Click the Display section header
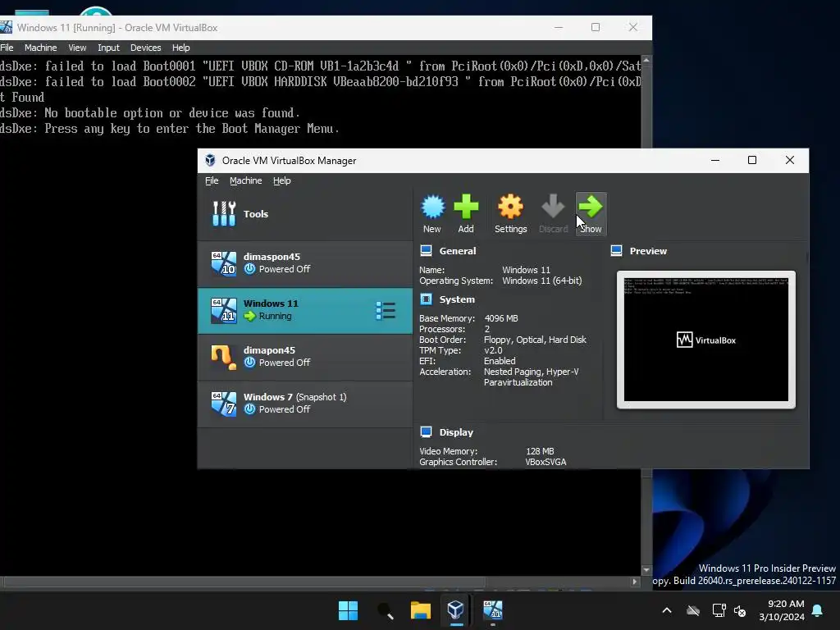 pos(456,432)
